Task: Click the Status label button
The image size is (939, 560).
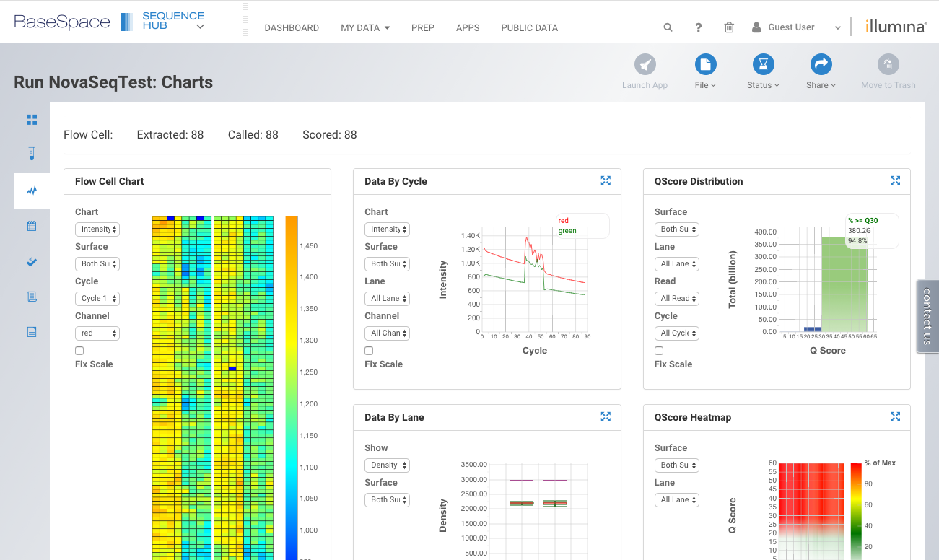Action: 763,85
